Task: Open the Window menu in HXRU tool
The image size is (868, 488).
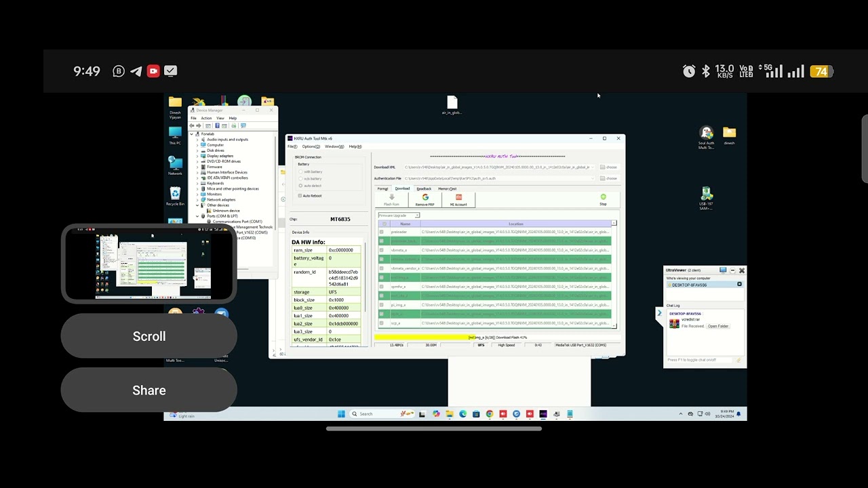Action: (x=334, y=146)
